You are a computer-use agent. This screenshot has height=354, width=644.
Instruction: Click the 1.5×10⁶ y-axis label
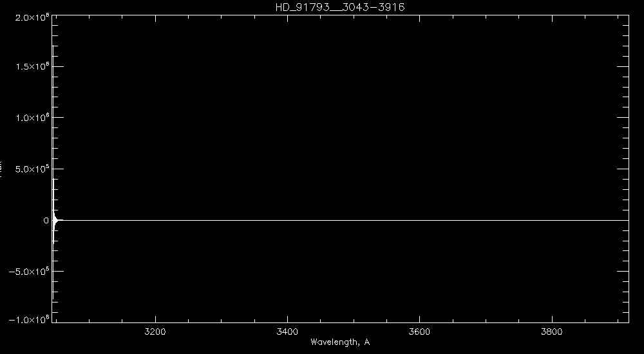coord(32,66)
